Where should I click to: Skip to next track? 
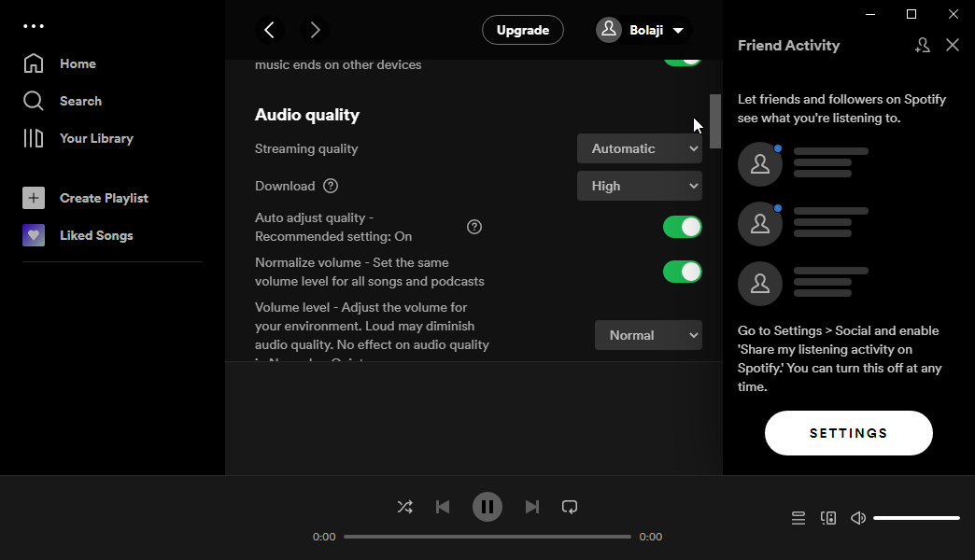(x=531, y=507)
